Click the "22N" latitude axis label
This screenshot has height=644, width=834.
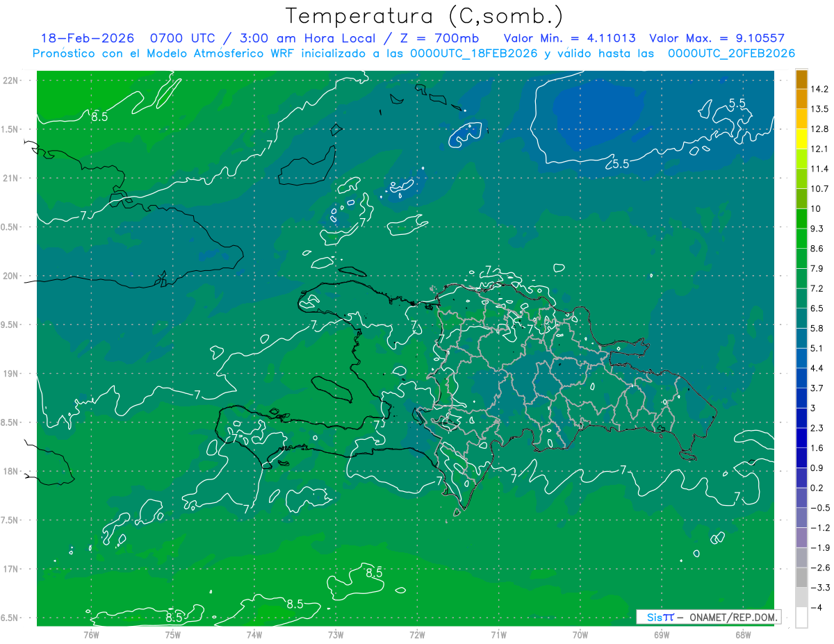coord(10,81)
